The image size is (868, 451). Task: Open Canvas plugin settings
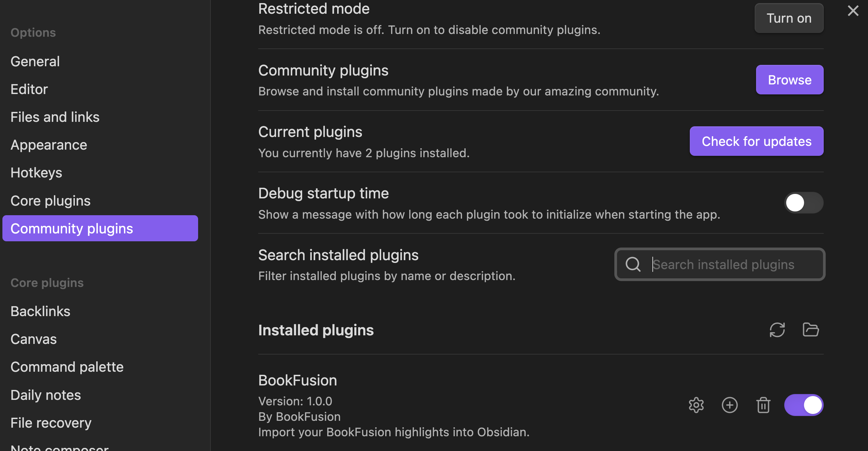(100, 339)
